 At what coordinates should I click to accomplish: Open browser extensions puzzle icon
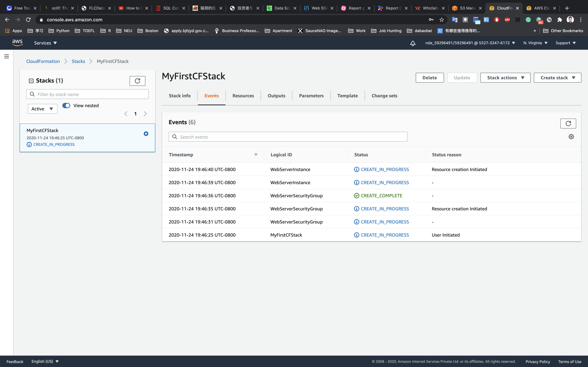pos(560,20)
